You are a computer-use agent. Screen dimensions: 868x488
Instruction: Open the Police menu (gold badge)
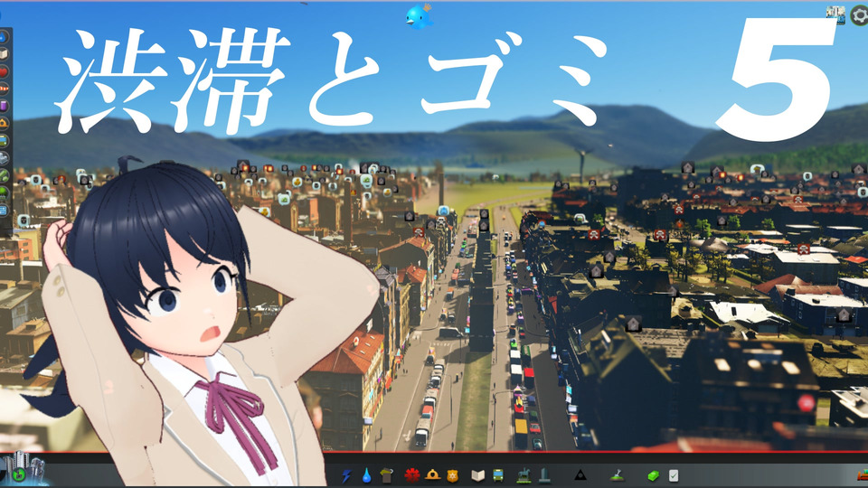coord(452,476)
